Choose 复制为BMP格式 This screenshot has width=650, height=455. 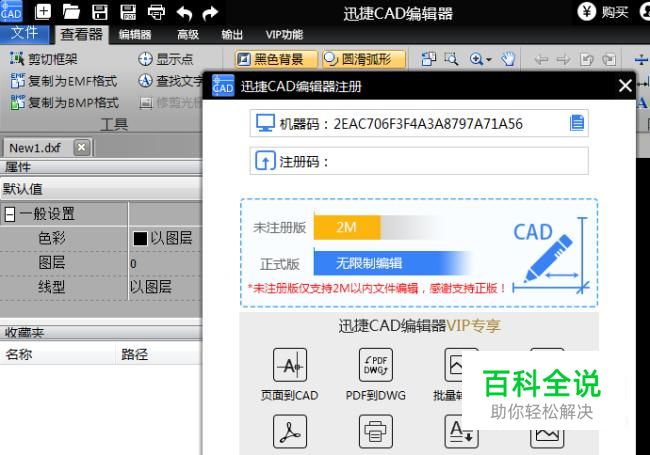[64, 103]
